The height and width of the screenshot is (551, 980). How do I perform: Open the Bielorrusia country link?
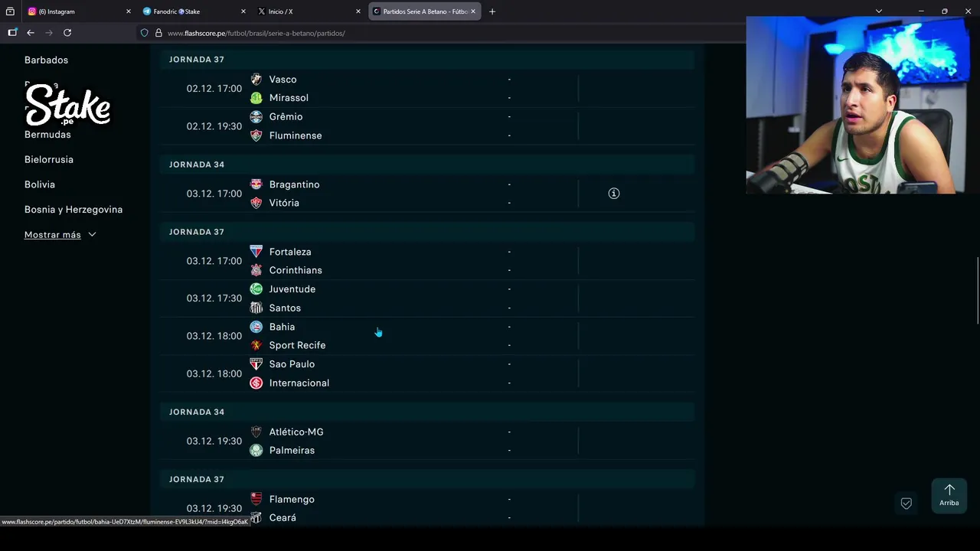[x=49, y=159]
